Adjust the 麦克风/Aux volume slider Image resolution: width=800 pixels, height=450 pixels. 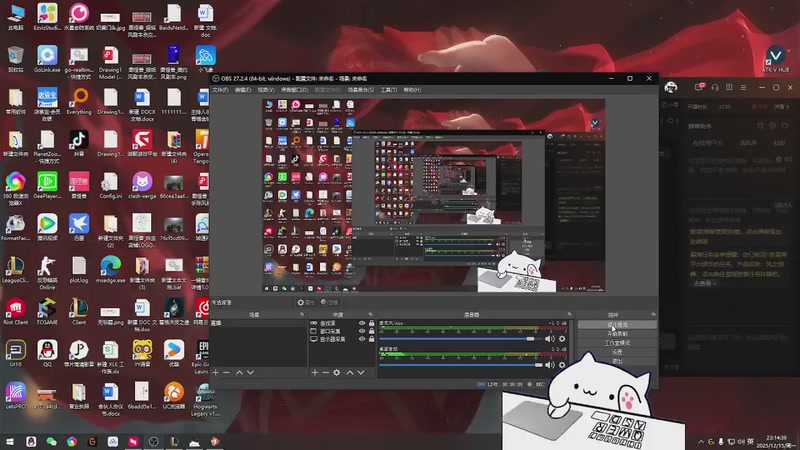461,339
